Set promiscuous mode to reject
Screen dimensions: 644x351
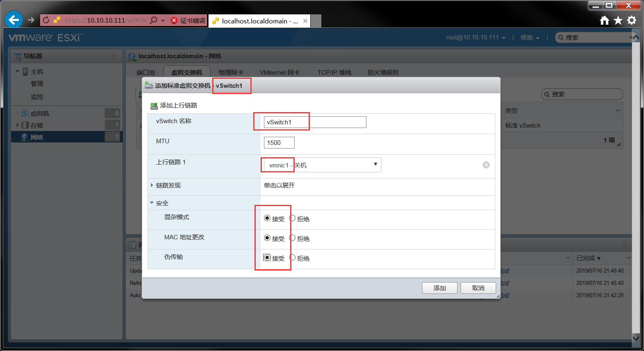point(292,218)
